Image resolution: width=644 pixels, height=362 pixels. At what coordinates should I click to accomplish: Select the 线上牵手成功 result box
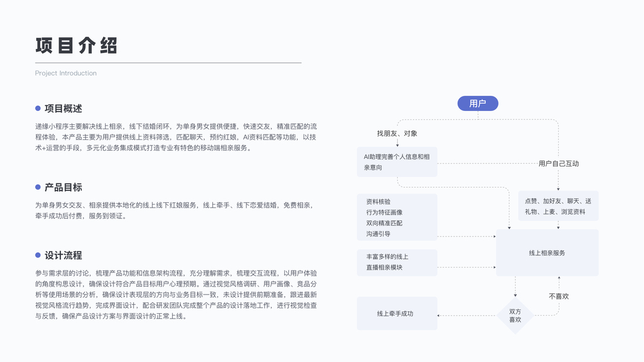(397, 314)
